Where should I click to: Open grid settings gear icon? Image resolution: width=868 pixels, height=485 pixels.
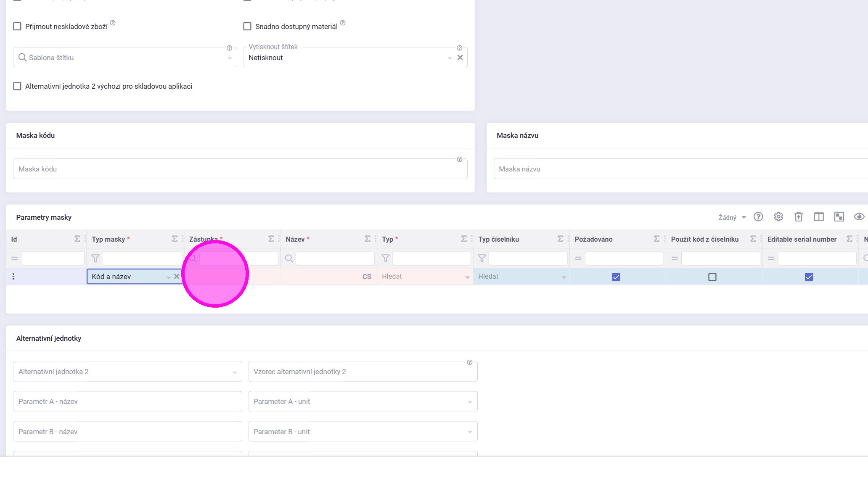(778, 217)
